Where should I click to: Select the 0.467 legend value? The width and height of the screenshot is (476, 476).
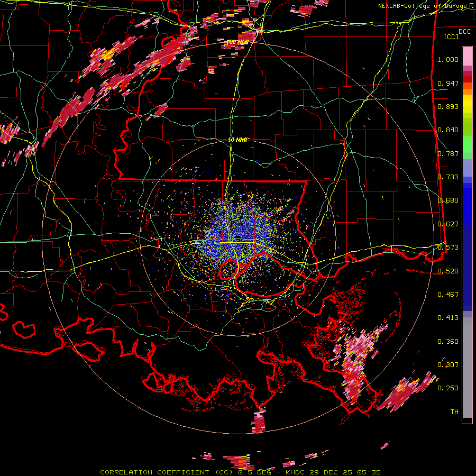pos(448,295)
